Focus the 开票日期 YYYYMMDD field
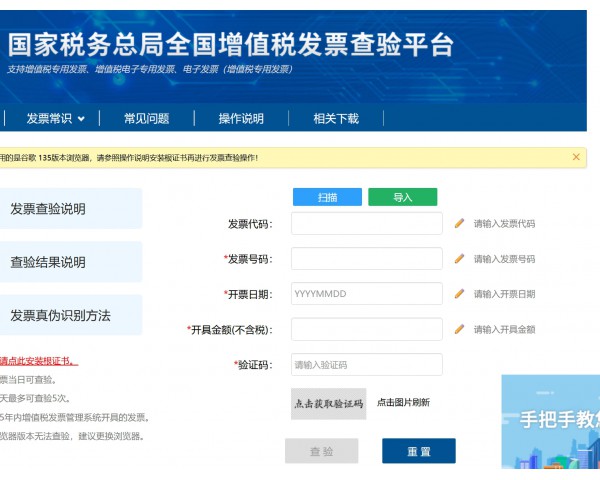This screenshot has width=600, height=480. pyautogui.click(x=367, y=294)
